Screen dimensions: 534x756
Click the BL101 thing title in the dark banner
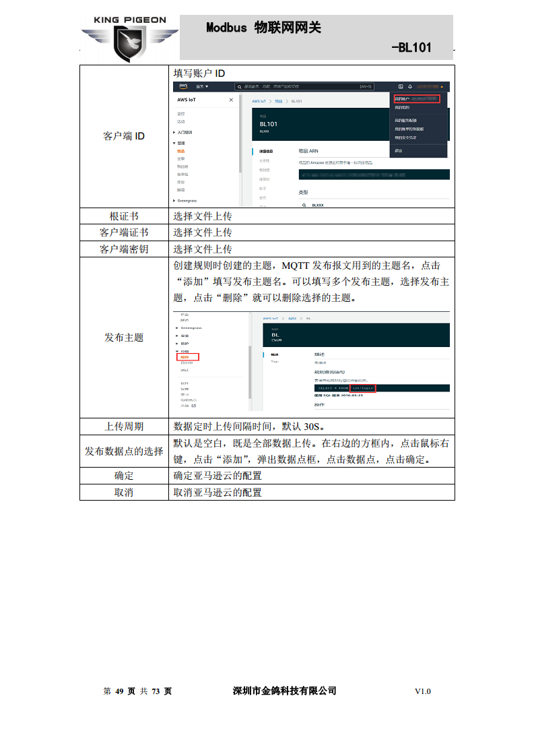point(269,124)
